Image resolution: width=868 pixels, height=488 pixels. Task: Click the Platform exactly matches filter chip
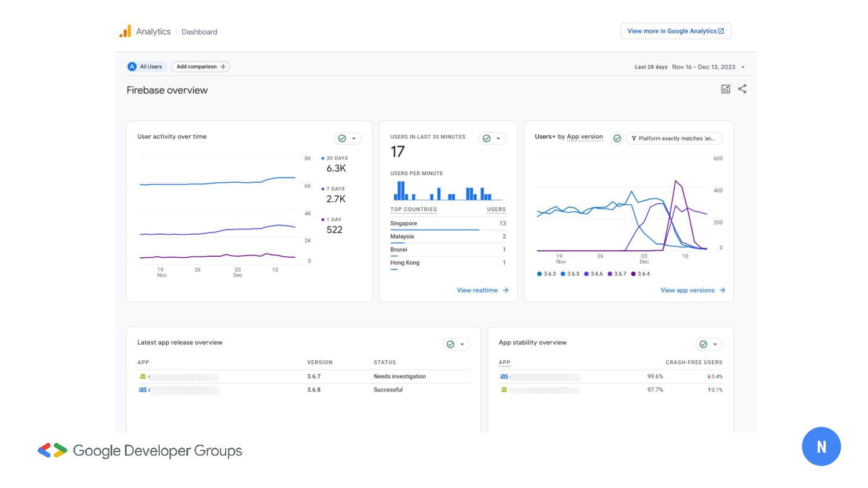[x=674, y=138]
